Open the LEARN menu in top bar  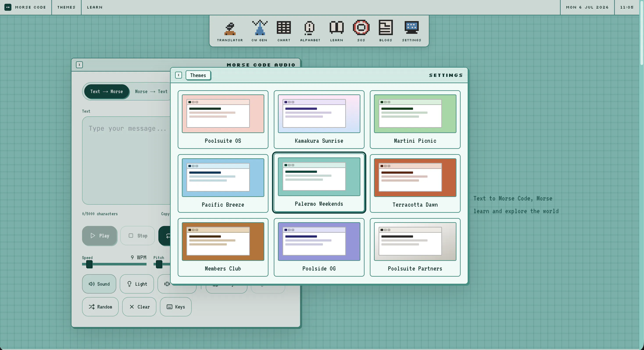click(x=95, y=7)
